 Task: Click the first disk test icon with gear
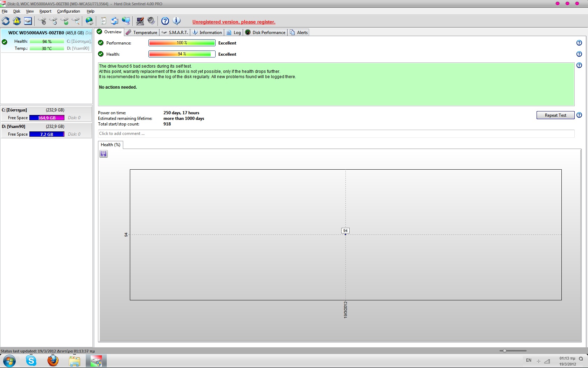coord(42,21)
